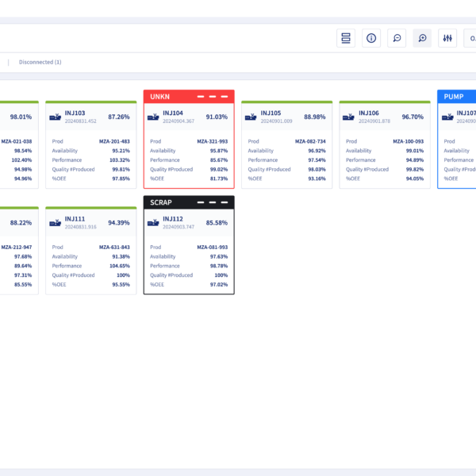Screen dimensions: 476x476
Task: Click INJ112 card's 85.58% value
Action: pos(217,222)
